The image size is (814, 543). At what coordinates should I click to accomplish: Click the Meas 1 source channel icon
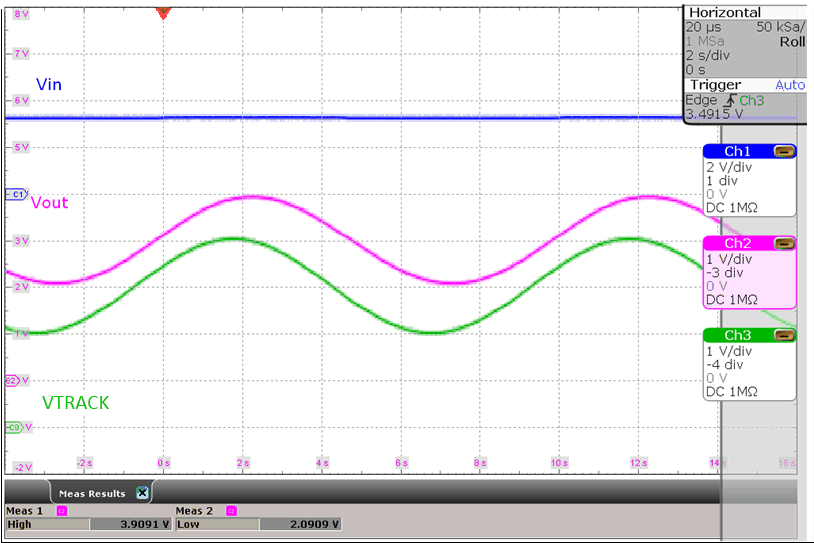click(x=60, y=510)
